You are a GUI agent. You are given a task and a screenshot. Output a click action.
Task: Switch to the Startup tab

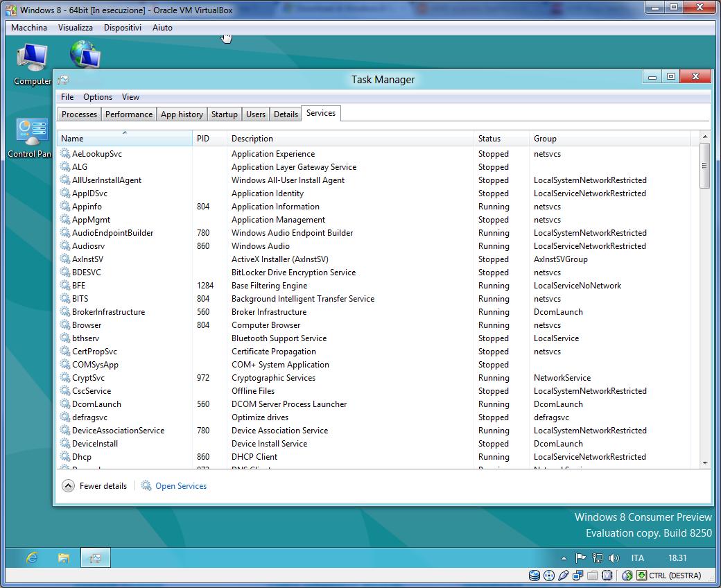point(225,114)
